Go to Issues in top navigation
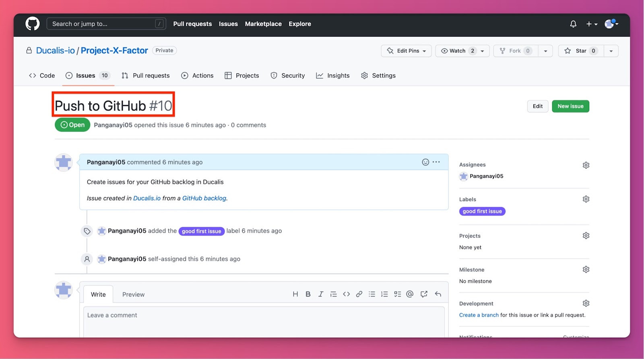This screenshot has width=644, height=359. pyautogui.click(x=228, y=24)
